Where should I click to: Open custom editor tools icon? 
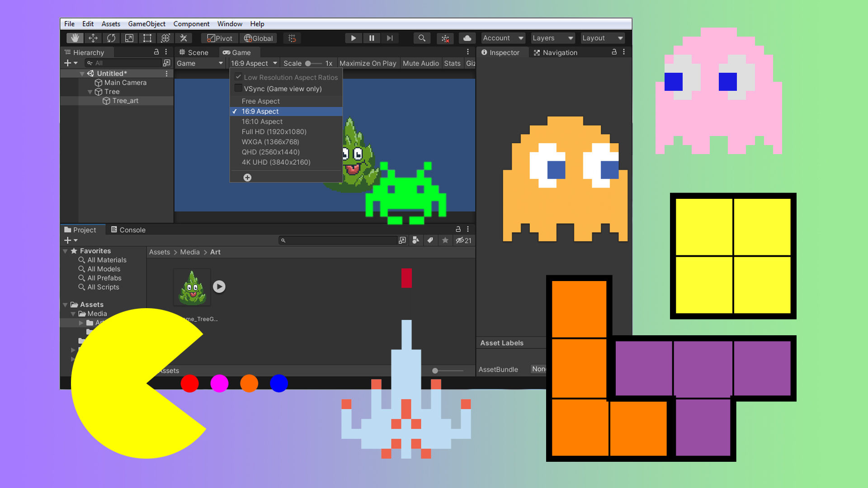click(x=184, y=38)
